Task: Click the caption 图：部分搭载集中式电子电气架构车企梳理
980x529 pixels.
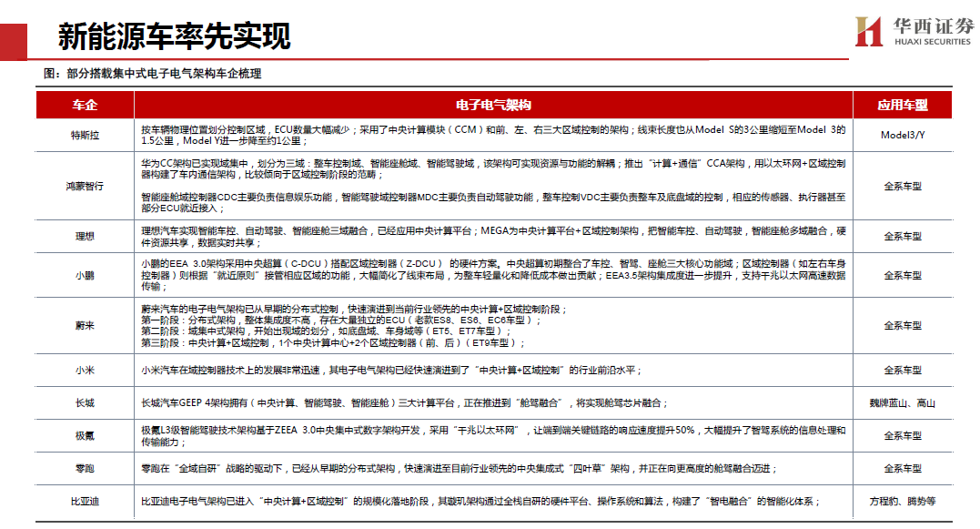Action: (153, 74)
